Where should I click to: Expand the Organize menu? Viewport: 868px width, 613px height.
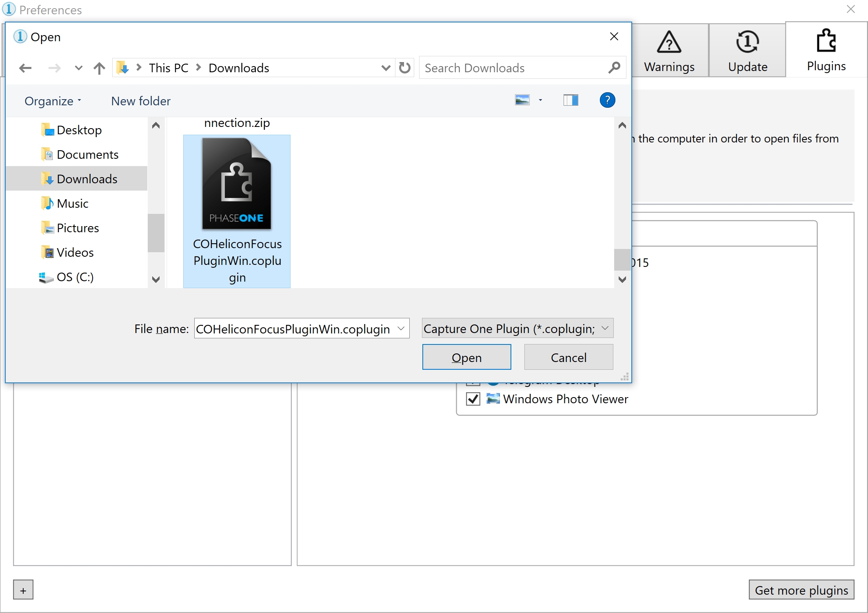pyautogui.click(x=53, y=101)
